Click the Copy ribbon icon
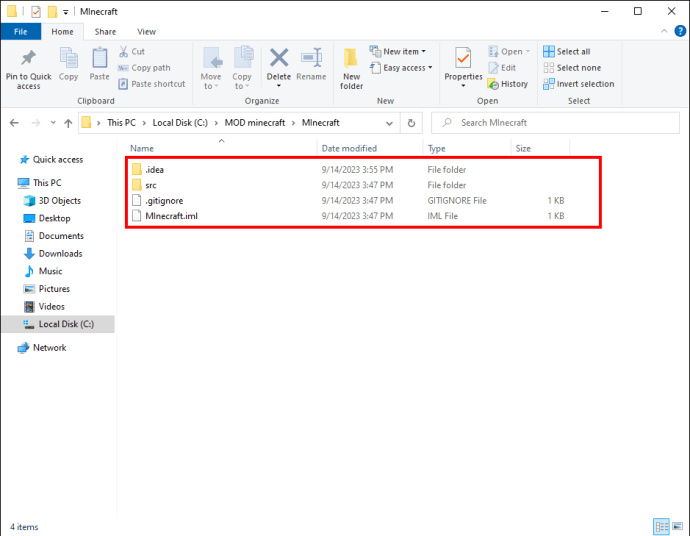690x536 pixels. (68, 59)
